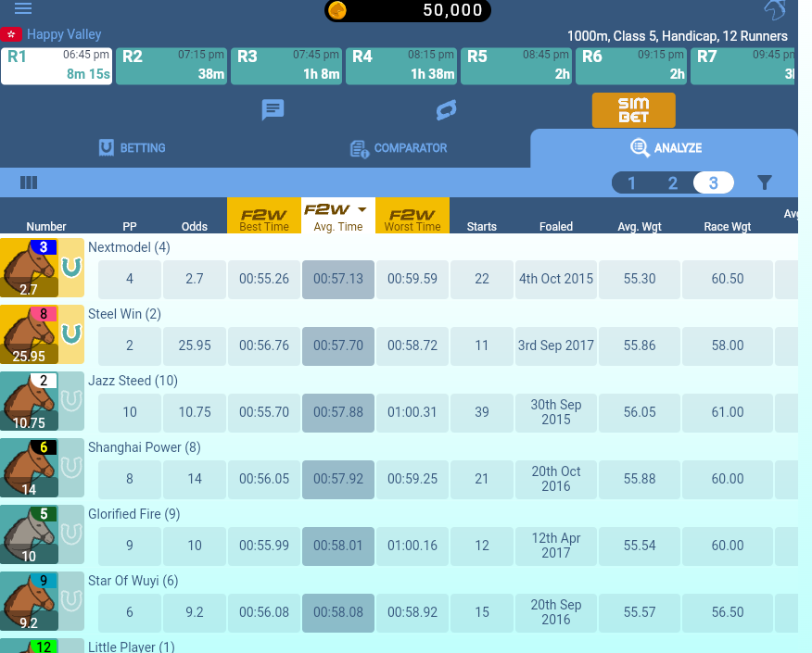Sort by Race Wgt column header

pyautogui.click(x=727, y=227)
